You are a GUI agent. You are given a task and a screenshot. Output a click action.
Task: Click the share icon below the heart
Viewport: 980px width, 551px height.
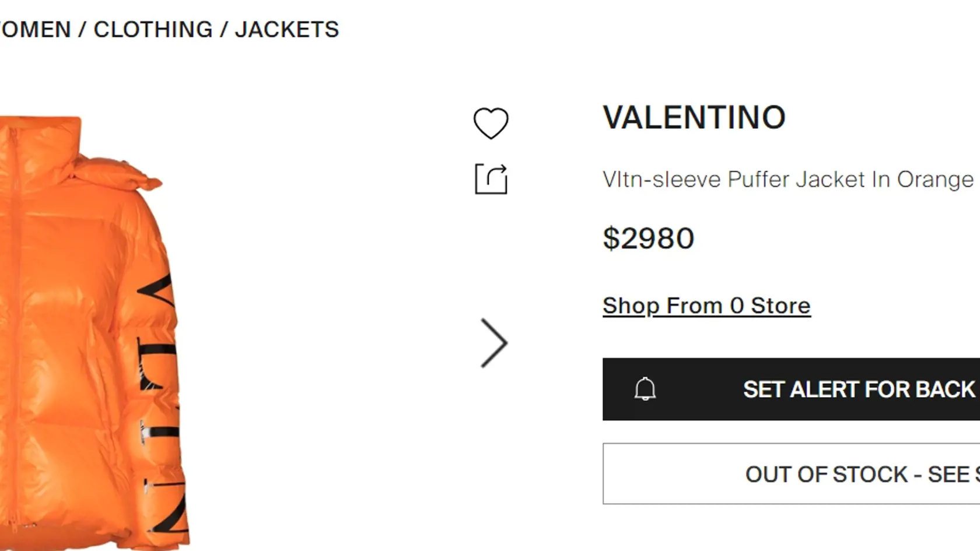pyautogui.click(x=491, y=178)
